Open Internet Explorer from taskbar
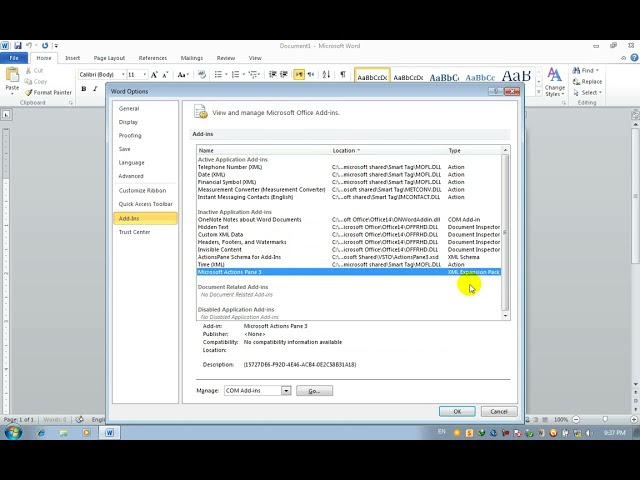This screenshot has width=640, height=480. coord(41,433)
